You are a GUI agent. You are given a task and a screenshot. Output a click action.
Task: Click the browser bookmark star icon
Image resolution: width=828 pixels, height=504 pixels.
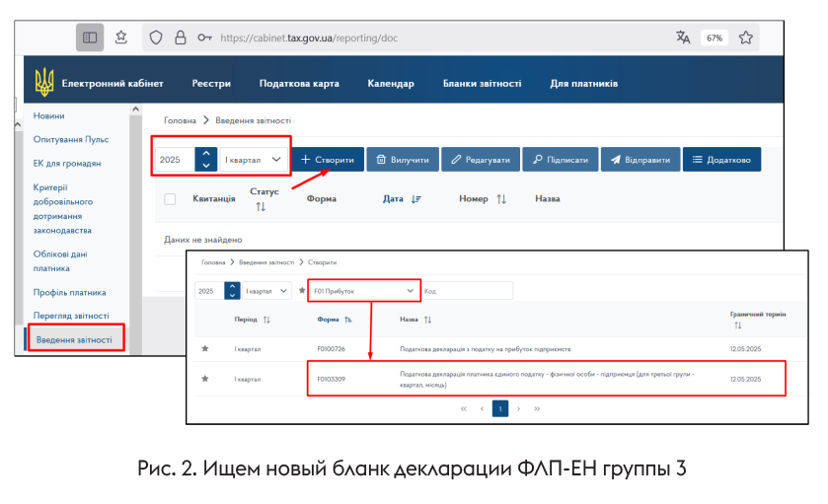click(746, 37)
